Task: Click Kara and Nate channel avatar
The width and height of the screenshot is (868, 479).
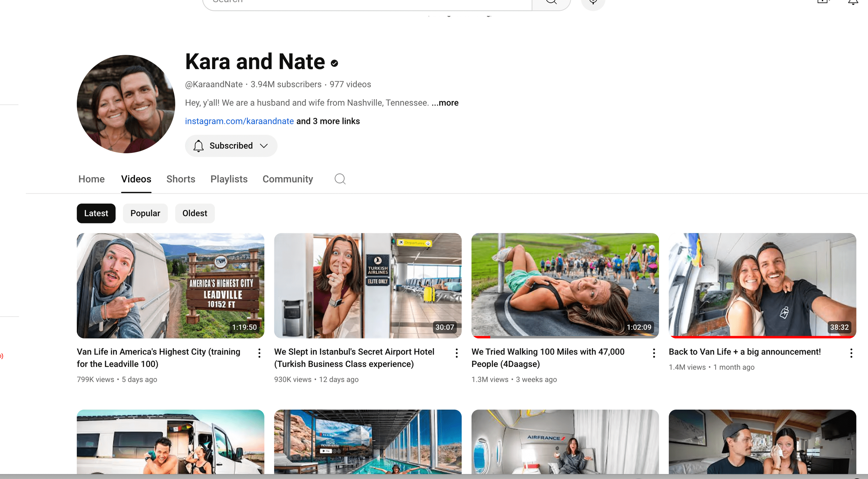Action: coord(126,104)
